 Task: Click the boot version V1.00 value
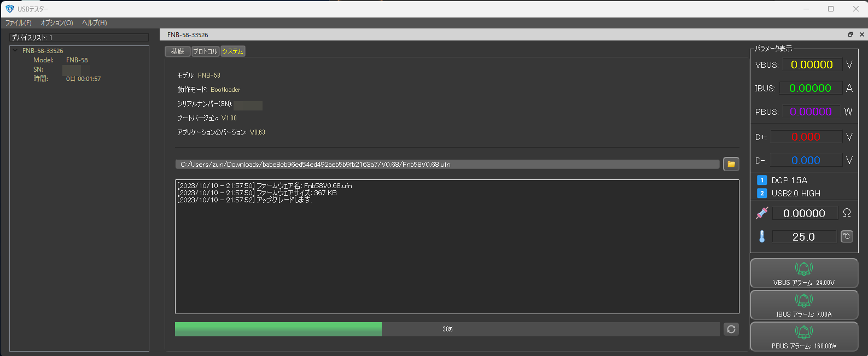[x=229, y=118]
